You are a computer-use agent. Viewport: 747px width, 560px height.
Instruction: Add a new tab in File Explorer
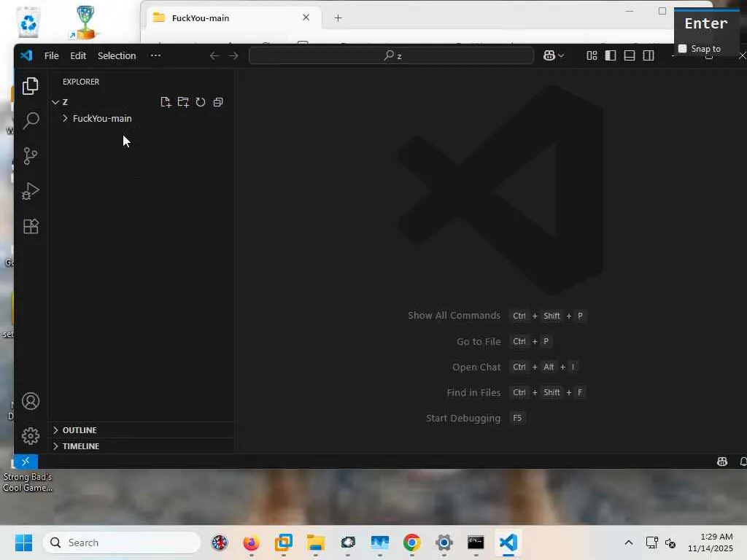(338, 18)
